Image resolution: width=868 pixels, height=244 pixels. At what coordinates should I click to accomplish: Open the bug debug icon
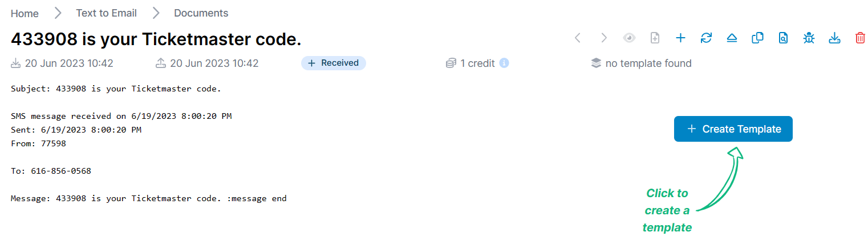[x=809, y=38]
